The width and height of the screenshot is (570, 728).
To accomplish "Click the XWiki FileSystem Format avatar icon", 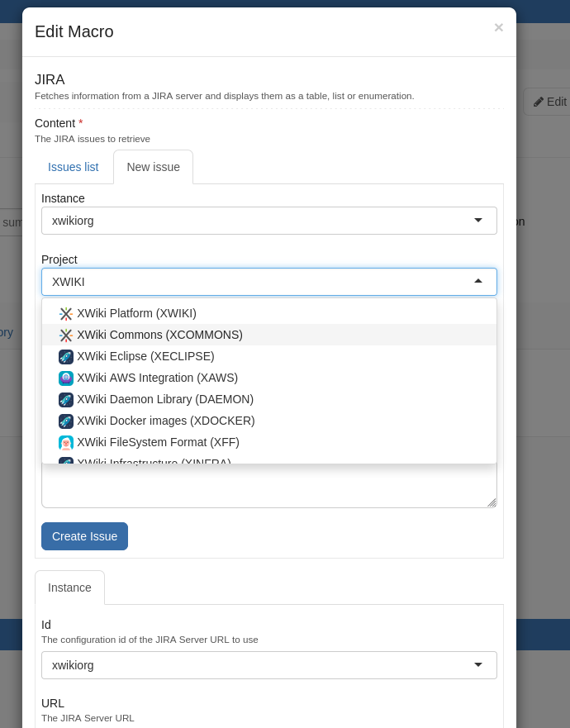I will pyautogui.click(x=66, y=442).
